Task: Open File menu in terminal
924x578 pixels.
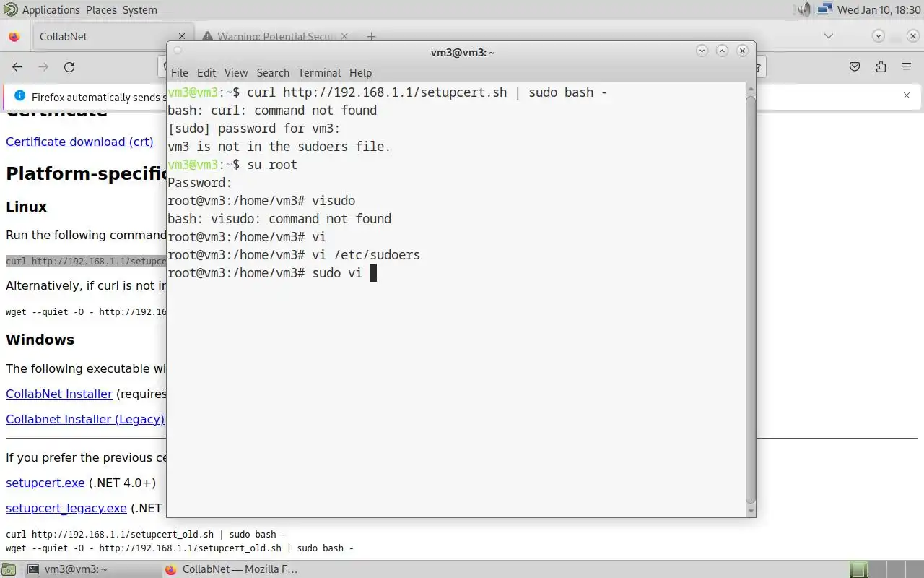Action: pos(180,72)
